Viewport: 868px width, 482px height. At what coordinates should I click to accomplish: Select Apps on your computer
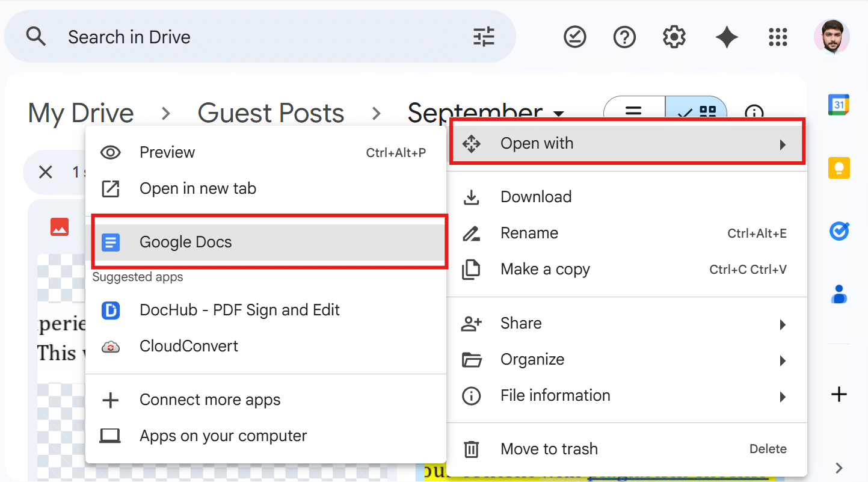[266, 436]
